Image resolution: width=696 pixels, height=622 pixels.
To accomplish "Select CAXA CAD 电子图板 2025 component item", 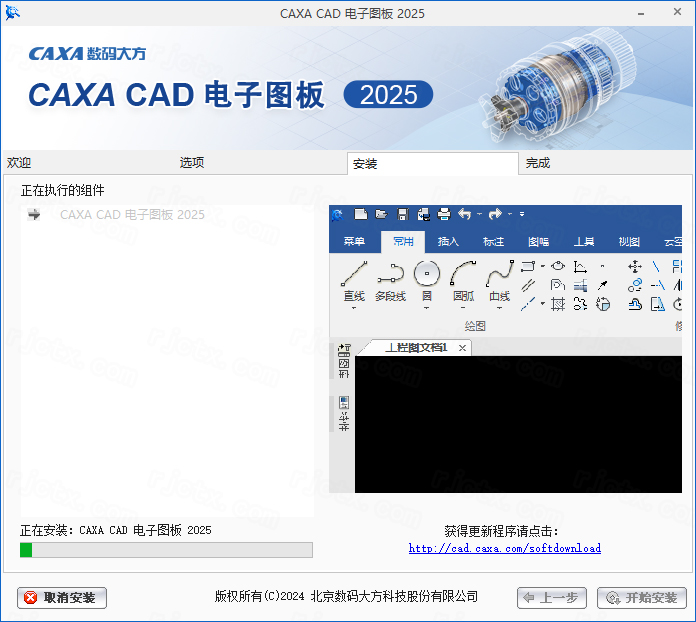I will tap(132, 214).
